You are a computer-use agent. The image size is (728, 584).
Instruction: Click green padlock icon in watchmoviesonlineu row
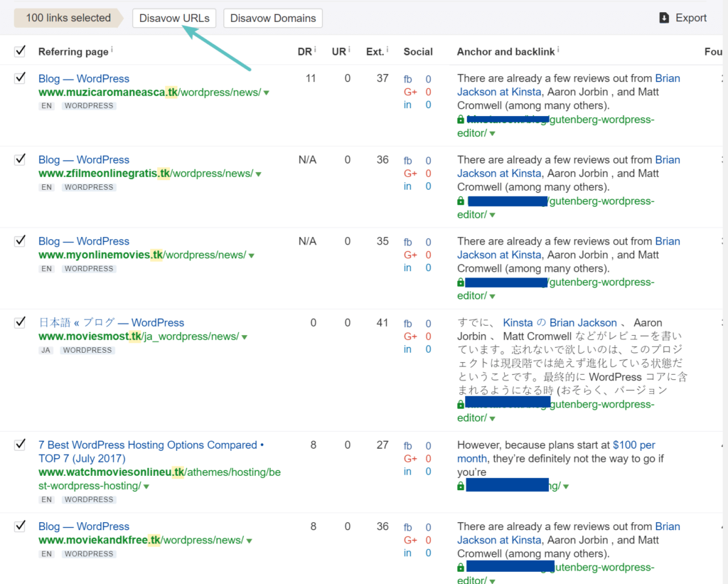[461, 486]
